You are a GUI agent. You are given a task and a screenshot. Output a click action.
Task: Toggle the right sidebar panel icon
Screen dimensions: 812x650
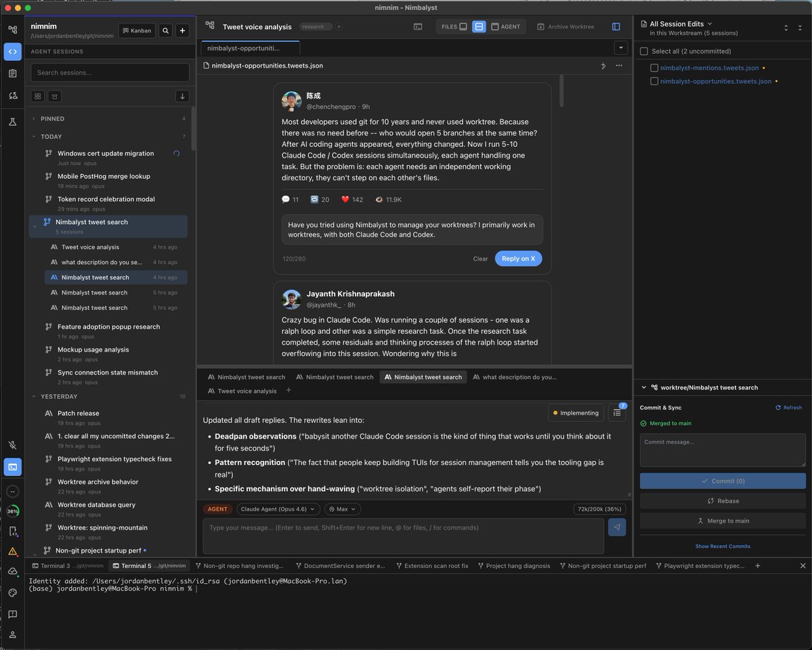(x=616, y=27)
